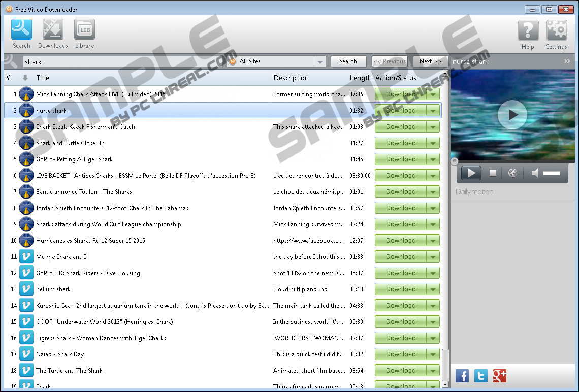The width and height of the screenshot is (579, 392).
Task: Open the Settings gear icon
Action: click(556, 34)
